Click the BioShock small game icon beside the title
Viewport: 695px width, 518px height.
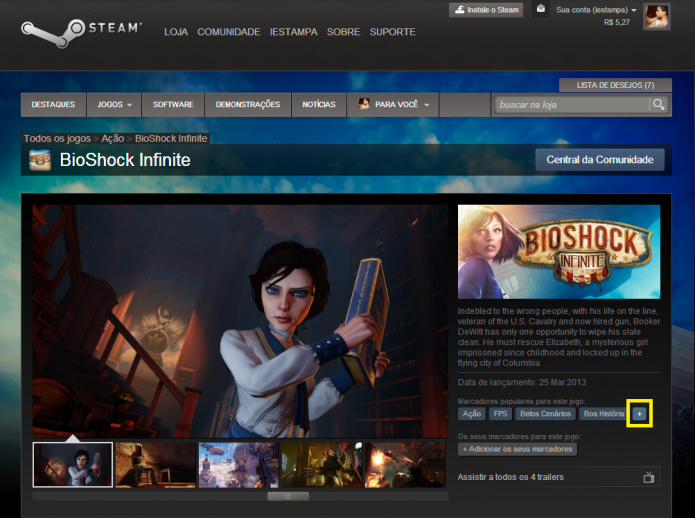[x=40, y=160]
